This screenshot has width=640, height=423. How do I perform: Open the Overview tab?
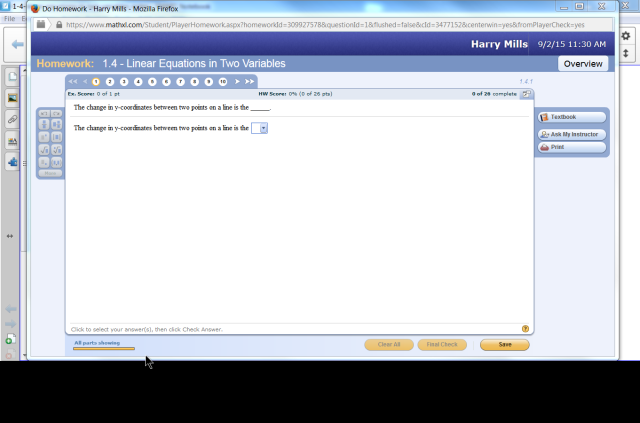click(582, 63)
